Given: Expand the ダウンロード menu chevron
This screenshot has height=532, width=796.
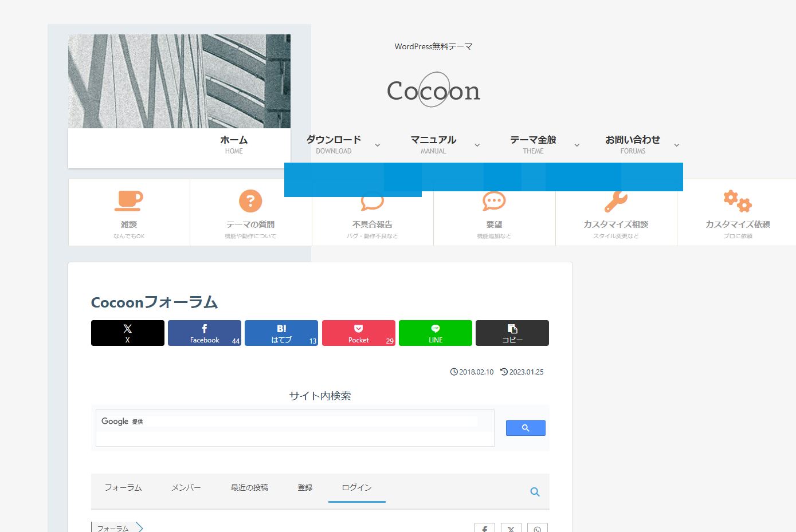Looking at the screenshot, I should [x=378, y=145].
